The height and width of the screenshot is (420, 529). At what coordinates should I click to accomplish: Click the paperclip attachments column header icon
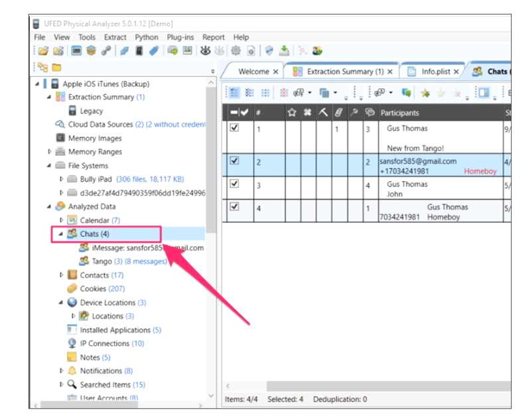coord(338,113)
